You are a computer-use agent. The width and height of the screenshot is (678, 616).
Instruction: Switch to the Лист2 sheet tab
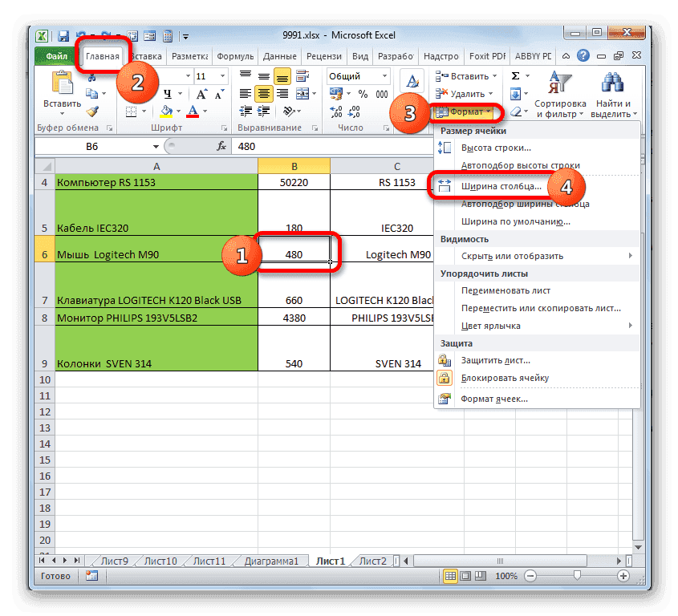pos(372,561)
